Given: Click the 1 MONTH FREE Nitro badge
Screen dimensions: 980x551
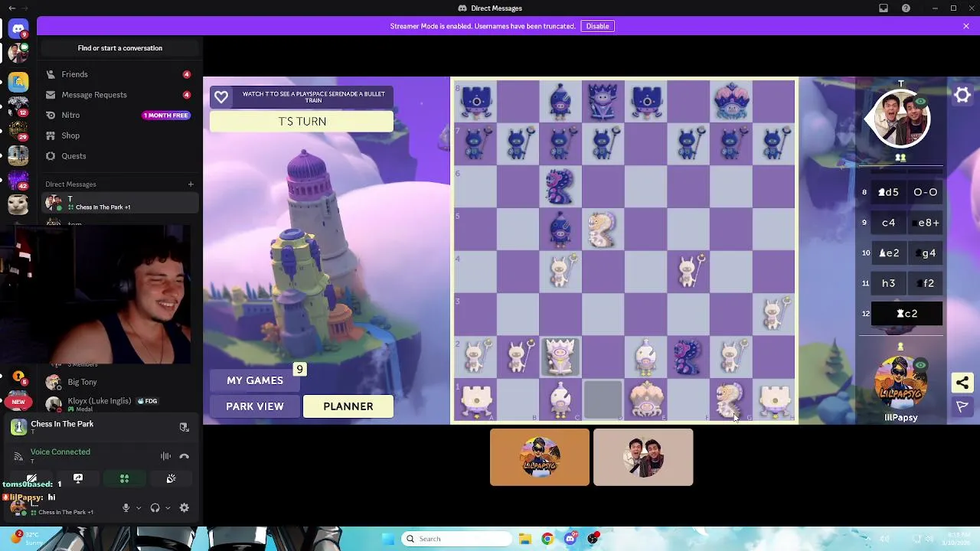Looking at the screenshot, I should coord(166,116).
